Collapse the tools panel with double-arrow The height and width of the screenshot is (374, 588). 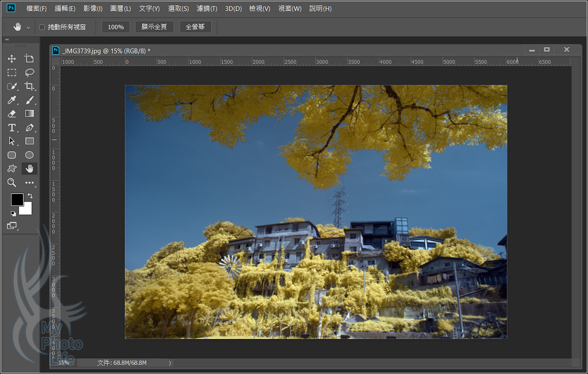7,40
